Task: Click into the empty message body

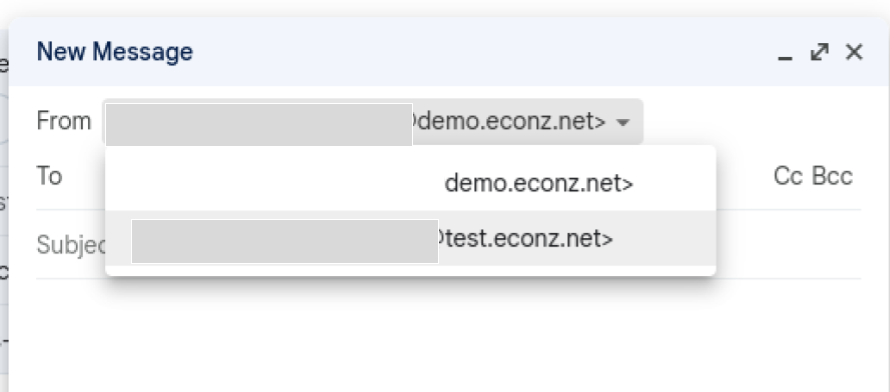Action: (x=448, y=335)
